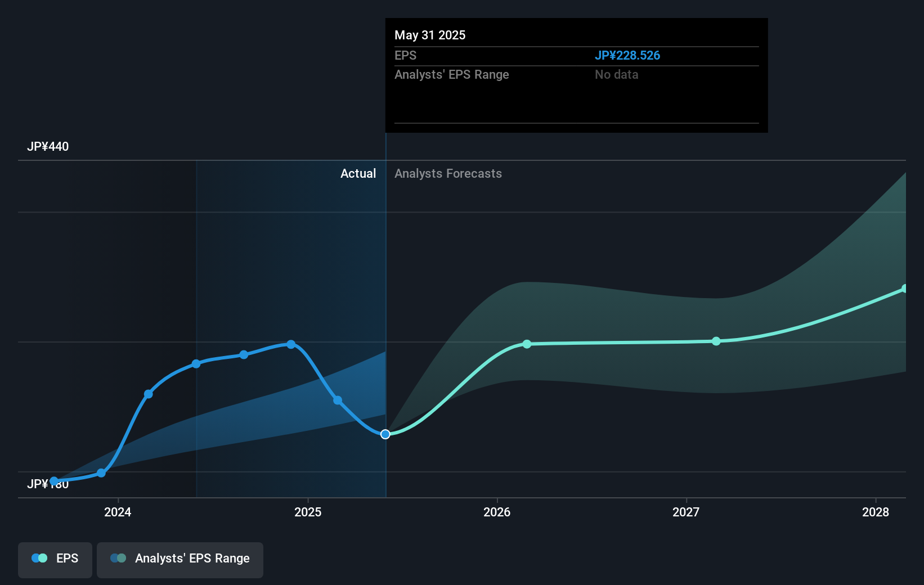Collapse the tooltip showing JP¥228.526
This screenshot has height=585, width=924.
[x=628, y=55]
